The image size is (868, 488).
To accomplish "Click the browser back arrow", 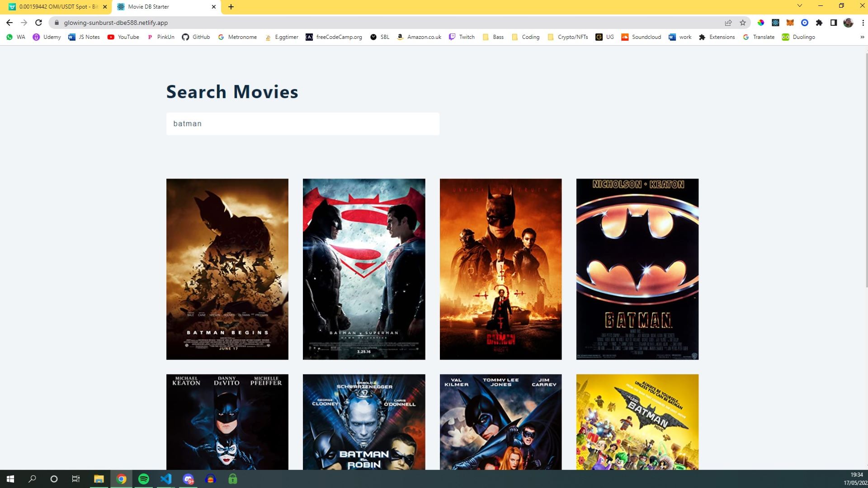I will [9, 23].
